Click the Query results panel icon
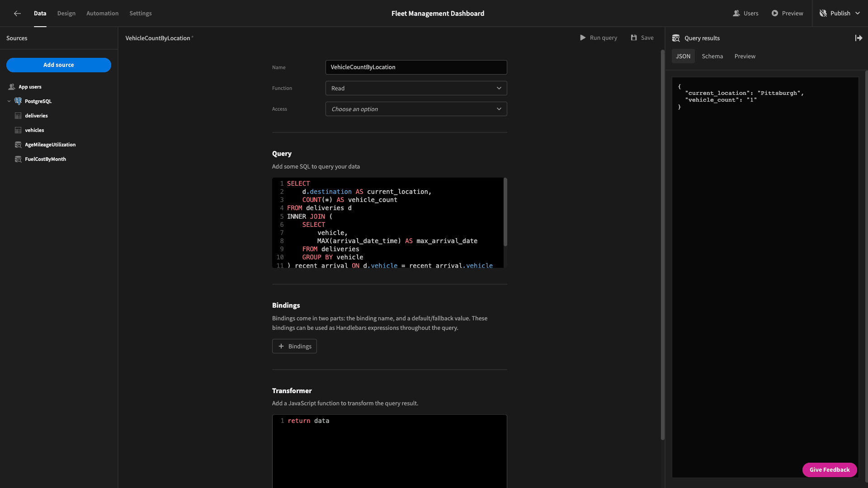Screen dimensions: 868x488 (x=676, y=38)
